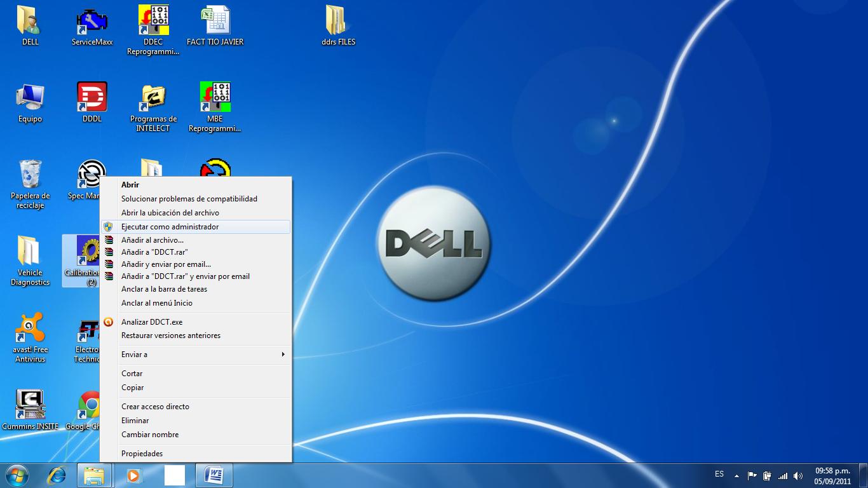Open Papelera de reciclaje
Image resolution: width=868 pixels, height=488 pixels.
pos(30,184)
